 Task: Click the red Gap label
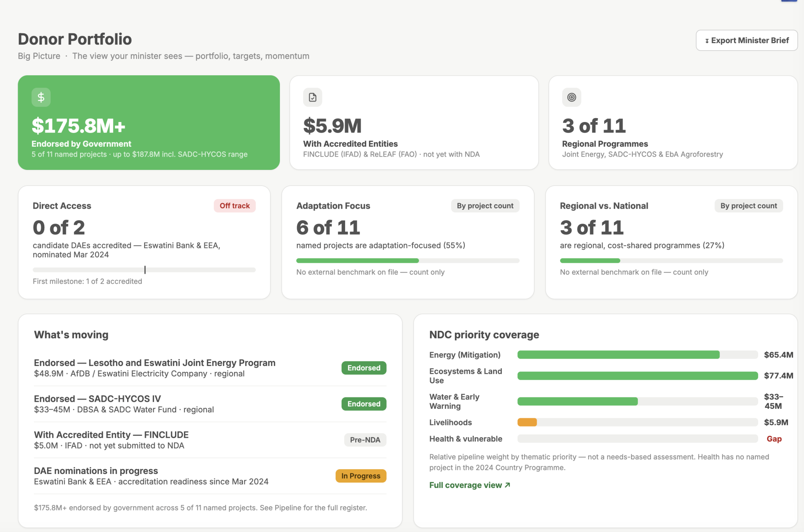(x=774, y=439)
